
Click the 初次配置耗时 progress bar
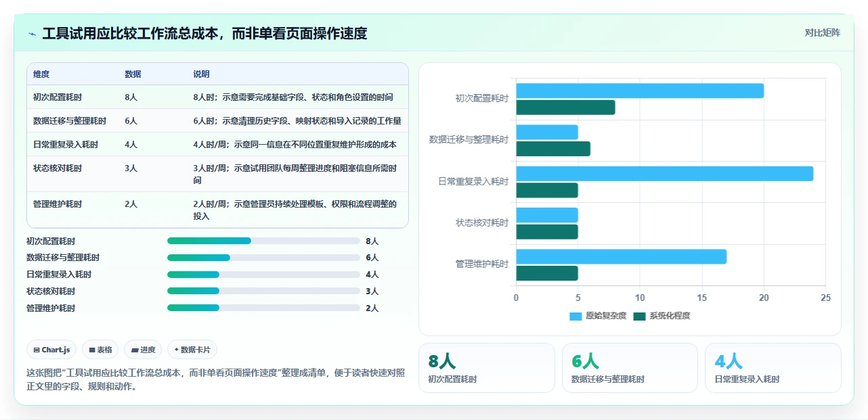[x=263, y=241]
